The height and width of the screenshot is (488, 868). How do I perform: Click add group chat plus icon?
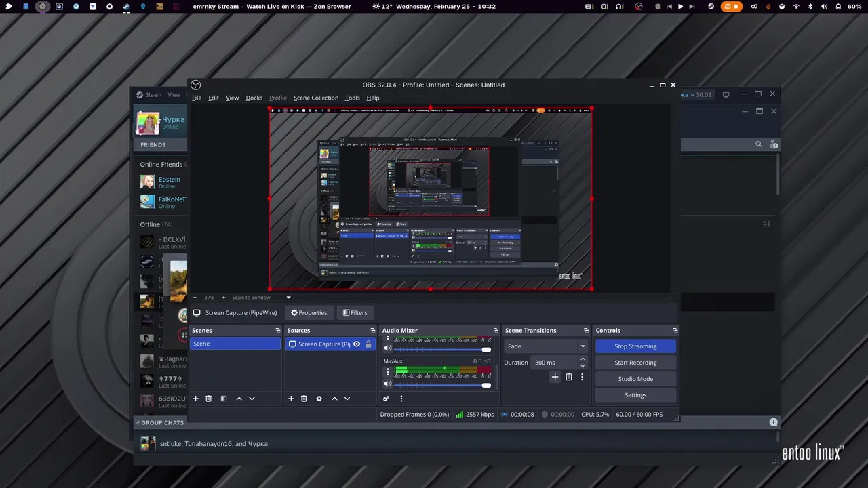coord(773,422)
